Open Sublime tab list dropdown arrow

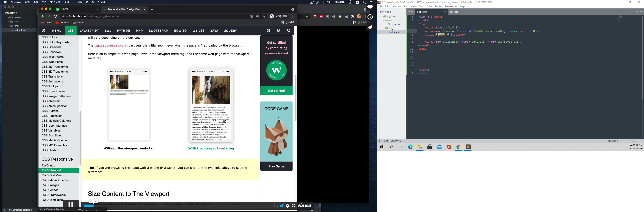(641, 12)
